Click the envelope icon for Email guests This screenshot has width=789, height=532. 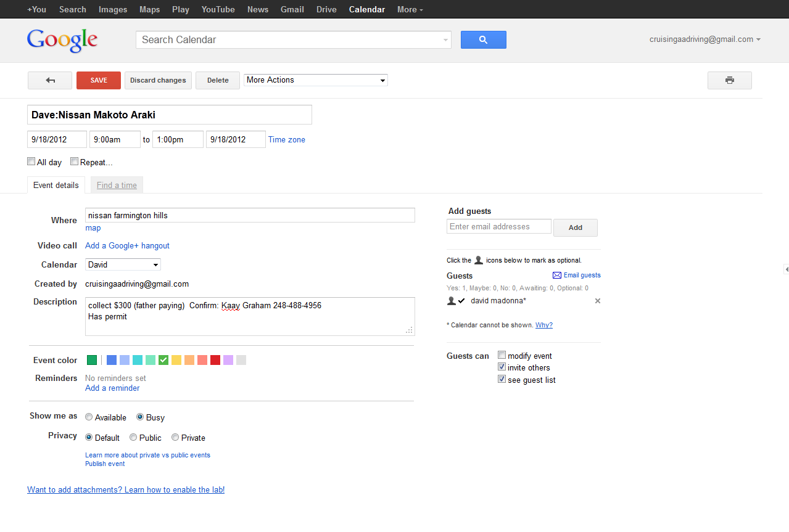coord(556,276)
